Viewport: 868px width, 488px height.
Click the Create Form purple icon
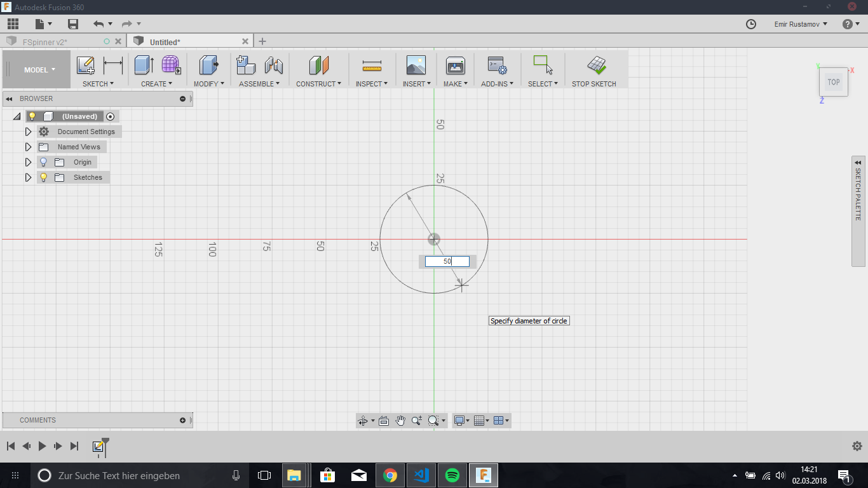point(171,65)
